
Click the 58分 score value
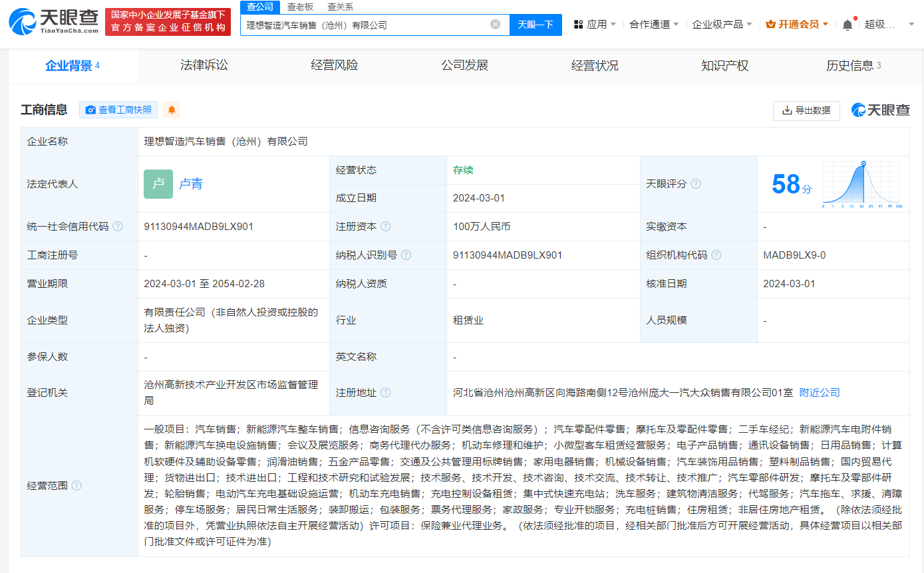pyautogui.click(x=792, y=184)
